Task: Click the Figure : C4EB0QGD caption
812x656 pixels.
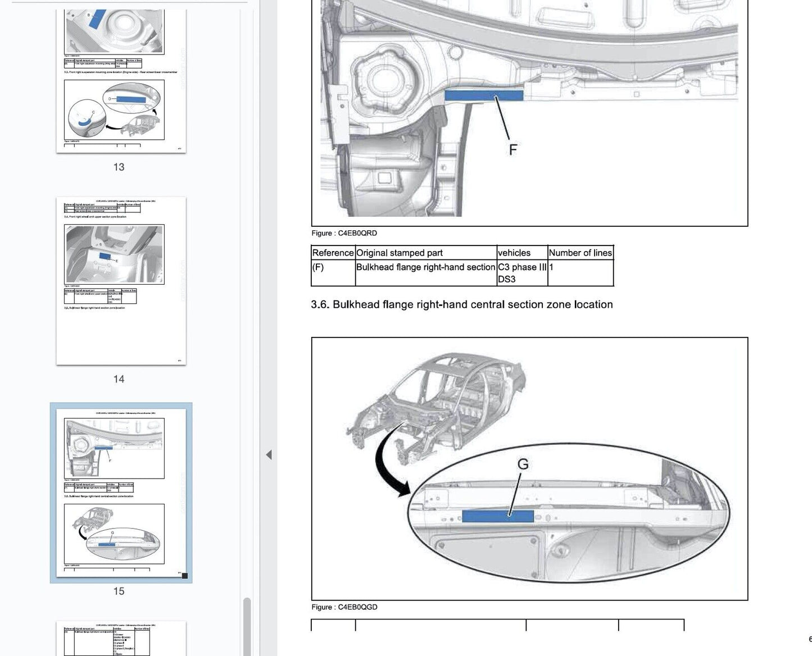Action: click(x=344, y=607)
